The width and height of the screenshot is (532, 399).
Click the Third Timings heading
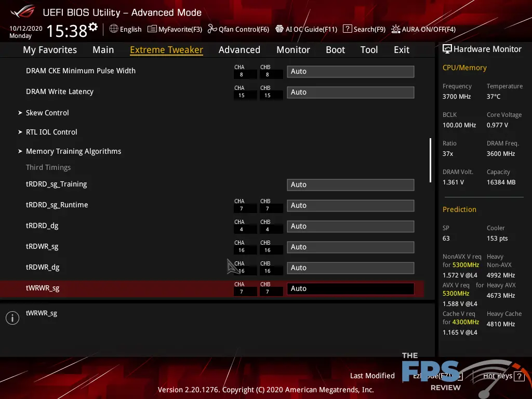[48, 167]
